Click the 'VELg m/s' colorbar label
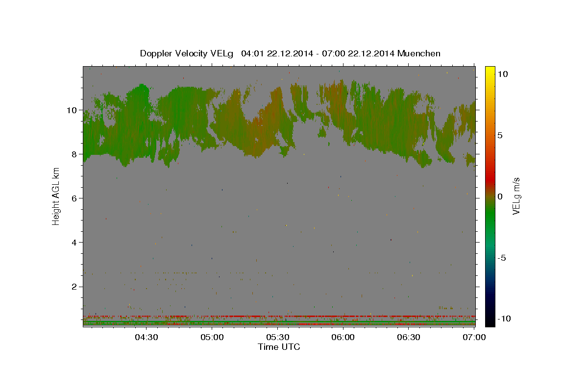Screen dimensions: 588x392 (x=516, y=196)
